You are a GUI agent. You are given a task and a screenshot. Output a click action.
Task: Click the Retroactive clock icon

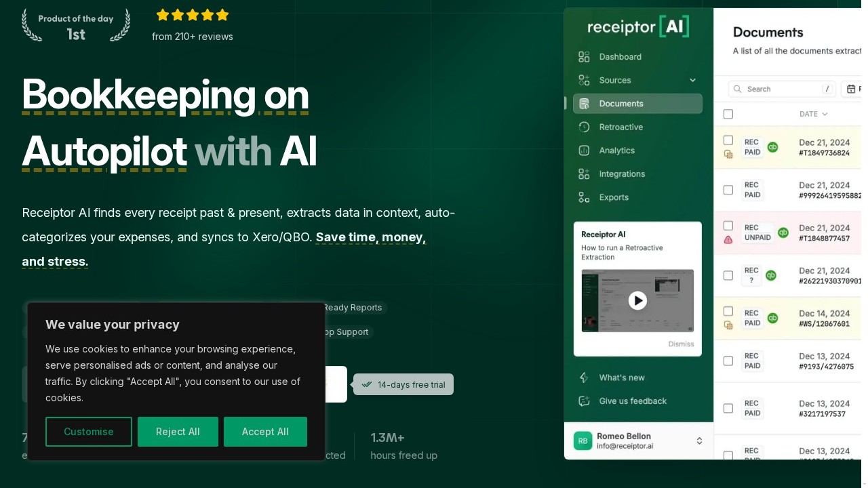(584, 127)
